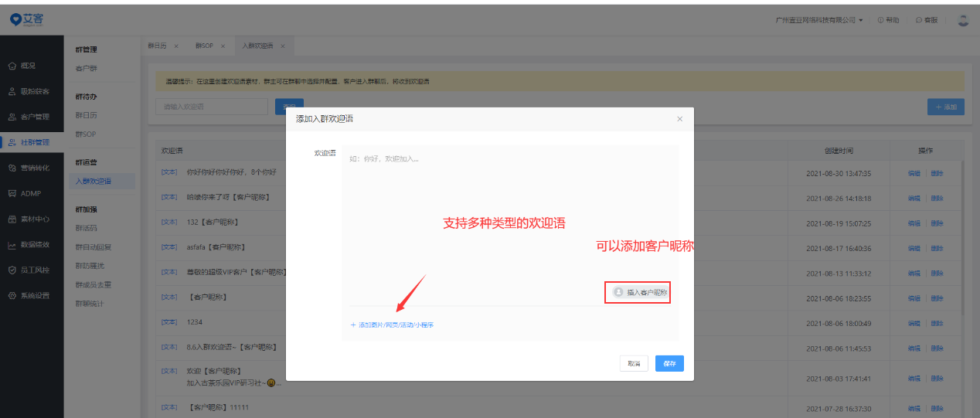Open 数据绩效 chart icon in sidebar
980x418 pixels.
coord(12,245)
